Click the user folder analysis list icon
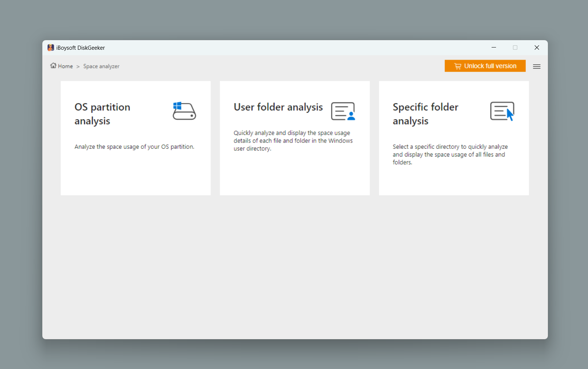The height and width of the screenshot is (369, 588). (x=343, y=111)
